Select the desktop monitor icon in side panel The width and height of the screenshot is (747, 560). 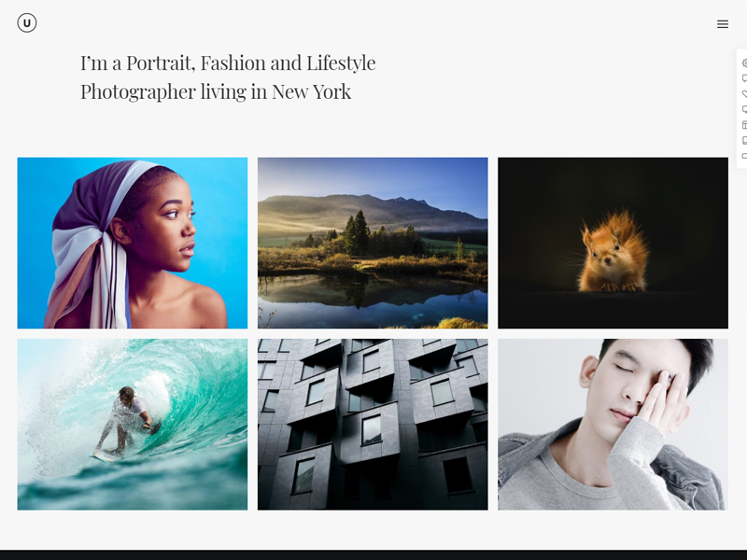pos(744,109)
